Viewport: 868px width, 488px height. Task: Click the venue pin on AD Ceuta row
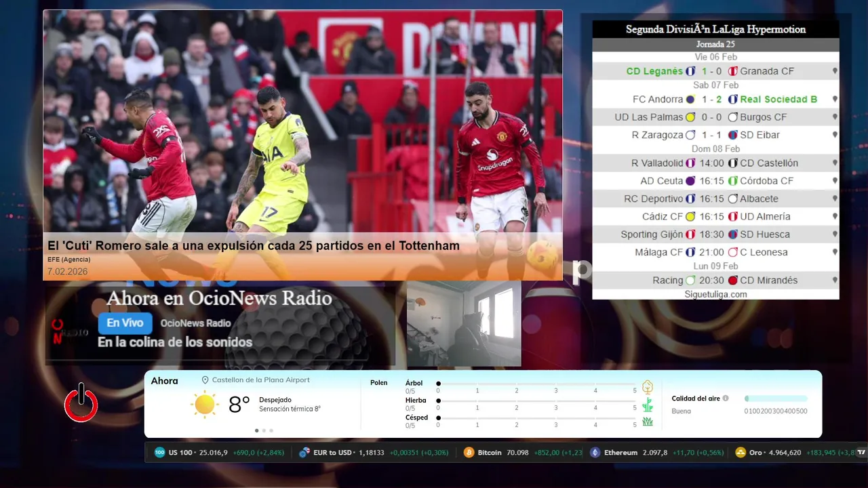pyautogui.click(x=835, y=181)
